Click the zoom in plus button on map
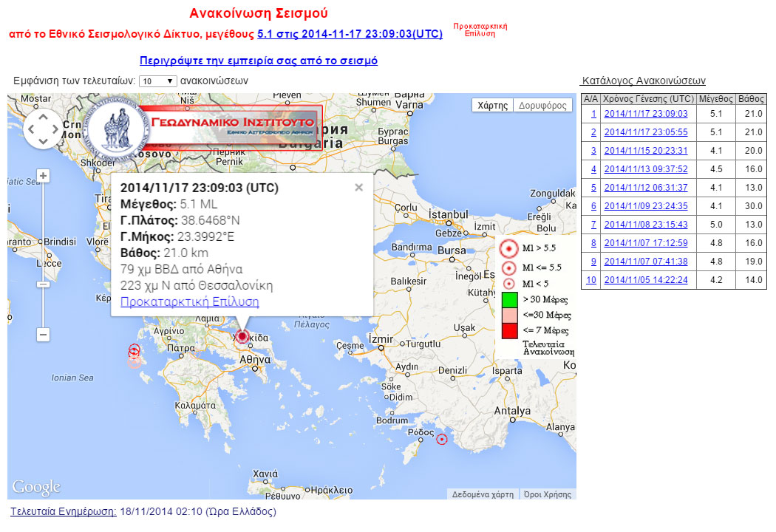Screen dimensions: 776x532 click(x=43, y=176)
